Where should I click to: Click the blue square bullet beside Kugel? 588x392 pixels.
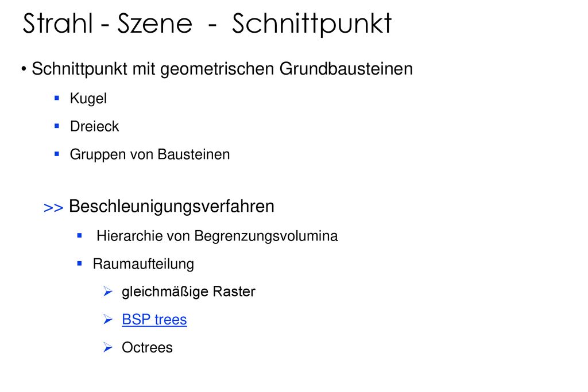tap(57, 98)
